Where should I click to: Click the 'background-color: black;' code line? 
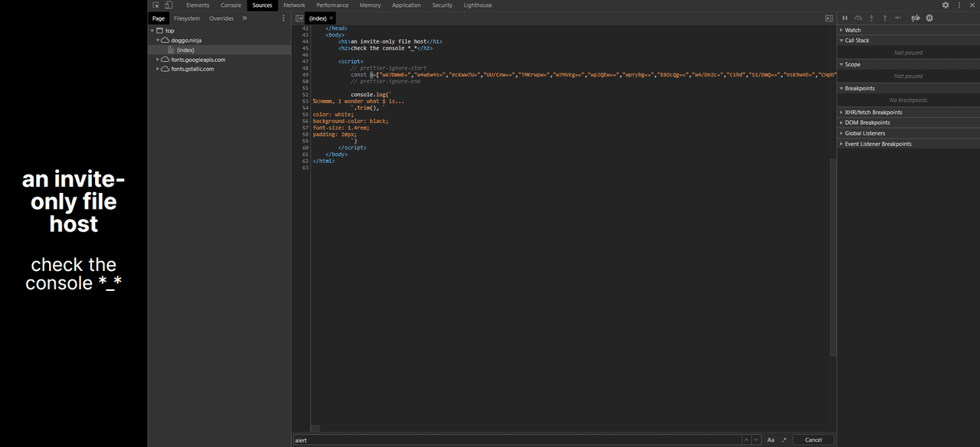(x=351, y=121)
